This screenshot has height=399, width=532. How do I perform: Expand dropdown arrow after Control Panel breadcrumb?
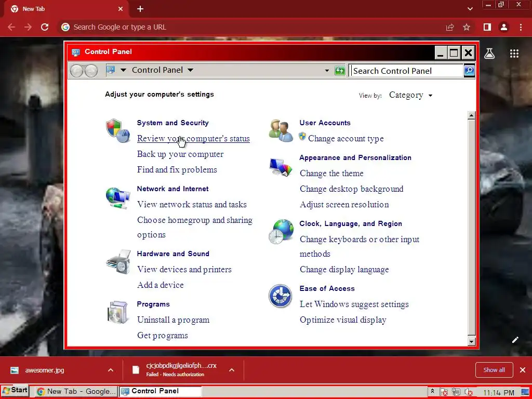coord(191,70)
